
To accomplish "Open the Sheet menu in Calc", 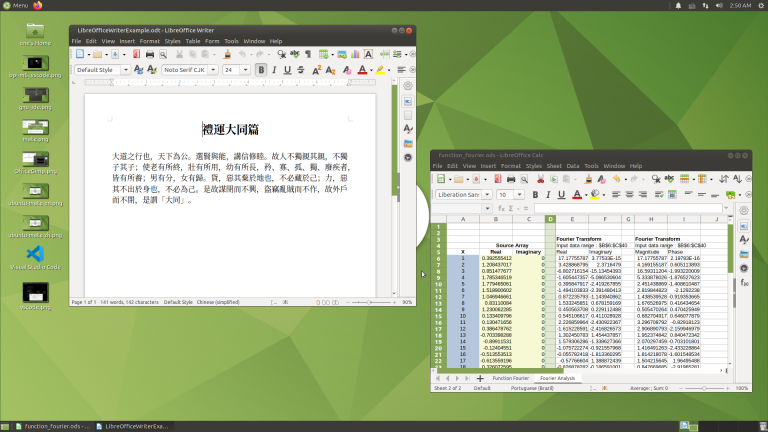I will click(x=554, y=166).
